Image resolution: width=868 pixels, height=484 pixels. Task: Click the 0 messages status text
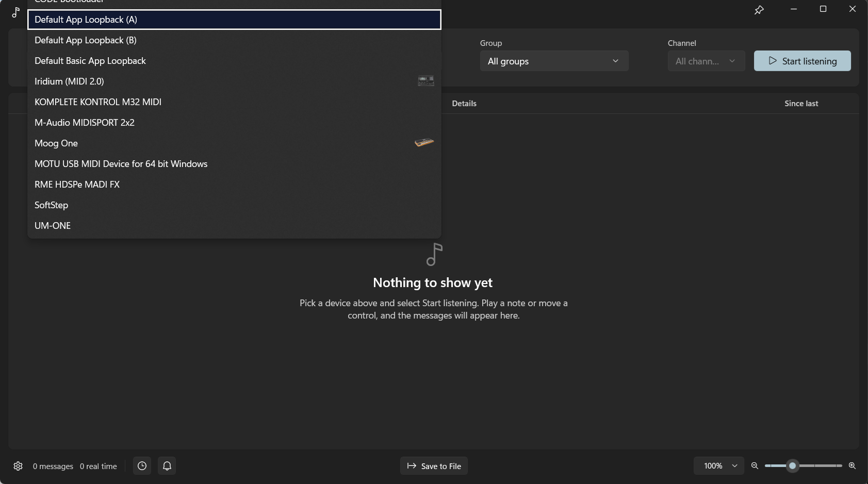53,466
